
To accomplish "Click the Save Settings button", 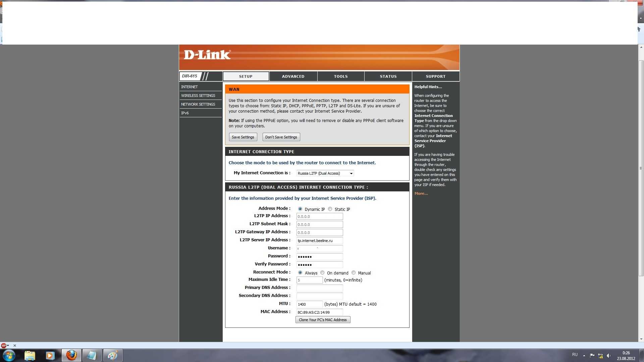I will tap(243, 137).
